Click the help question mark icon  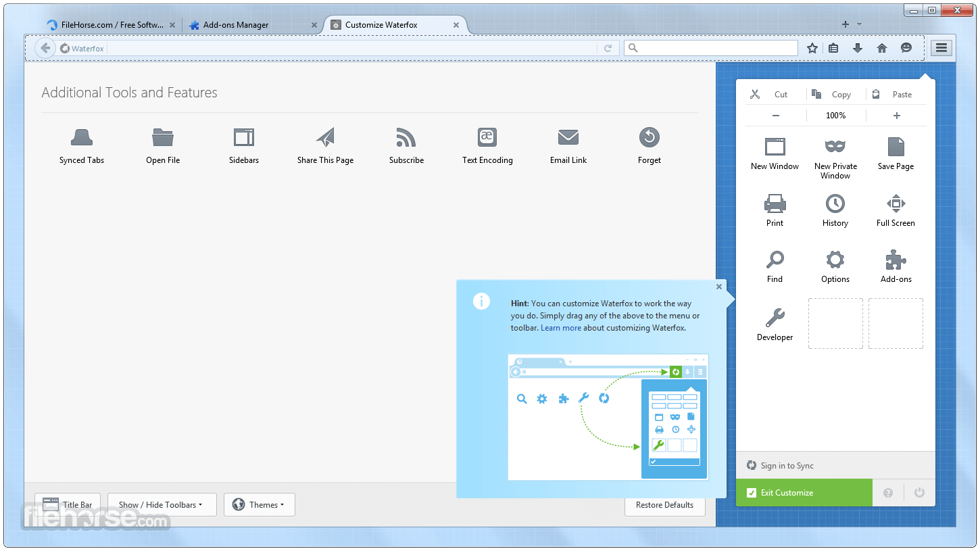click(888, 493)
